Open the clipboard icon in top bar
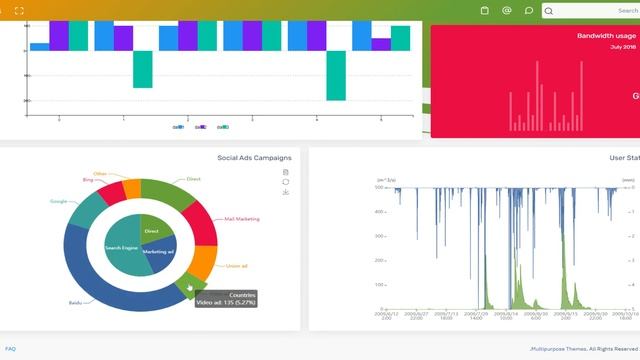640x360 pixels. point(484,11)
